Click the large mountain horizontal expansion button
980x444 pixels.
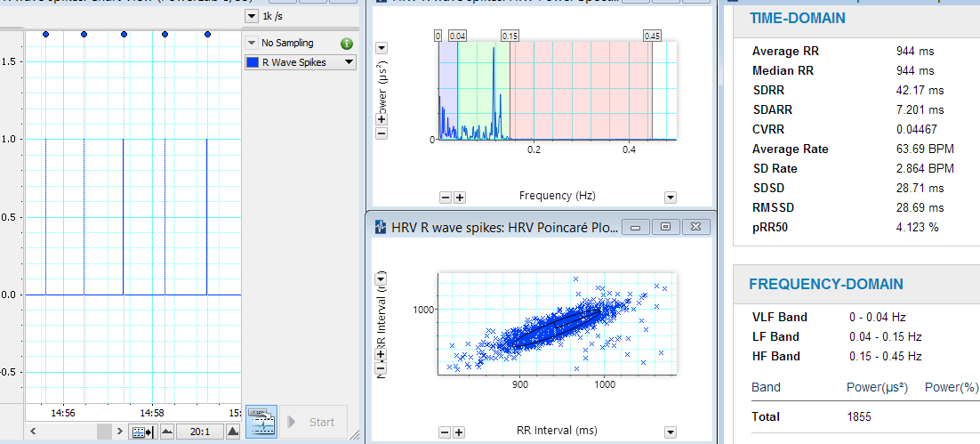(x=232, y=432)
